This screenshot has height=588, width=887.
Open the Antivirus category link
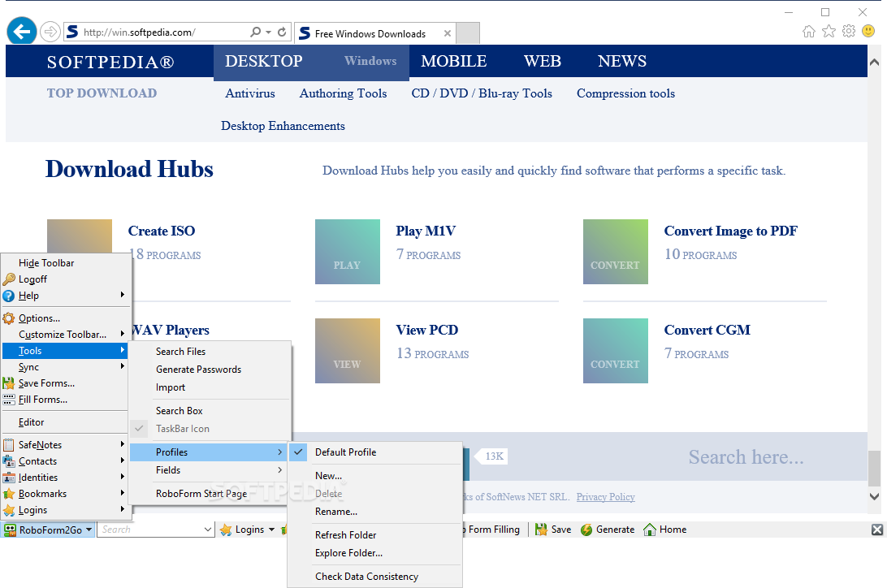click(x=250, y=93)
